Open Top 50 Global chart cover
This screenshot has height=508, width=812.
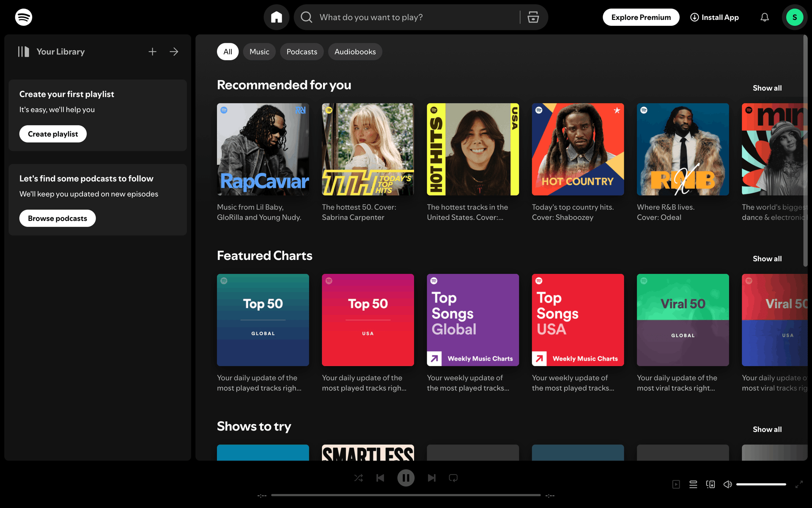tap(263, 320)
